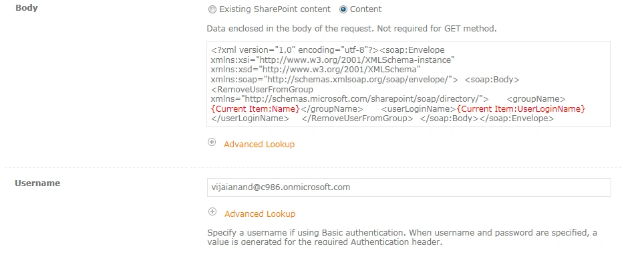Click the RemoveUserFromGroup text in the body

[262, 89]
